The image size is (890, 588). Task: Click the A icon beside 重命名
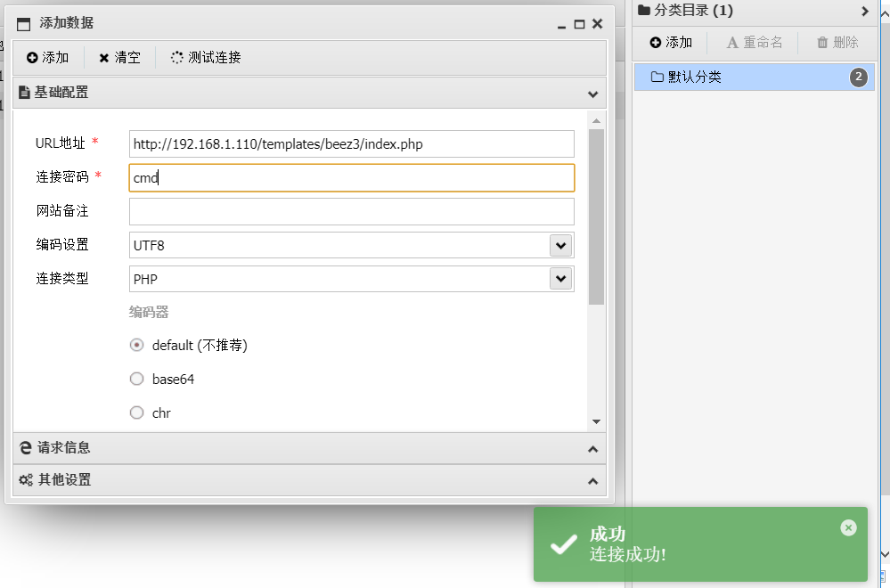pos(733,43)
